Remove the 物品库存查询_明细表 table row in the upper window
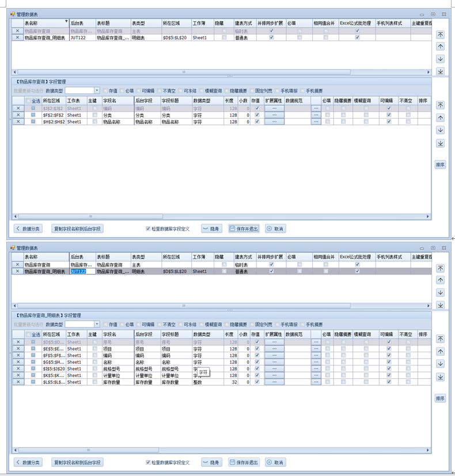The width and height of the screenshot is (455, 476). [x=17, y=37]
